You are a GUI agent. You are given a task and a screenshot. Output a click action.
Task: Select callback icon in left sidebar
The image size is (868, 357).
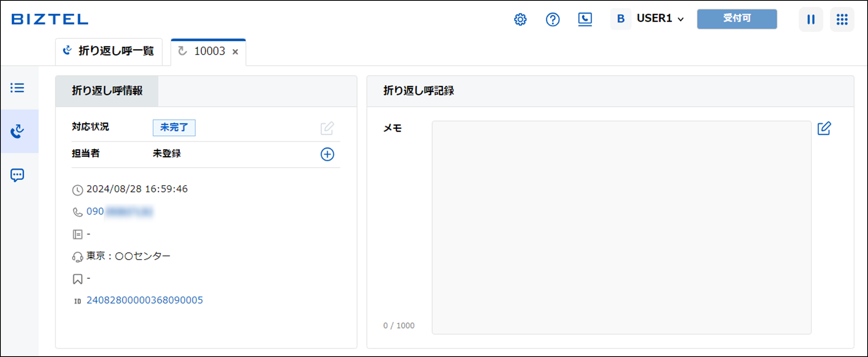pos(17,132)
